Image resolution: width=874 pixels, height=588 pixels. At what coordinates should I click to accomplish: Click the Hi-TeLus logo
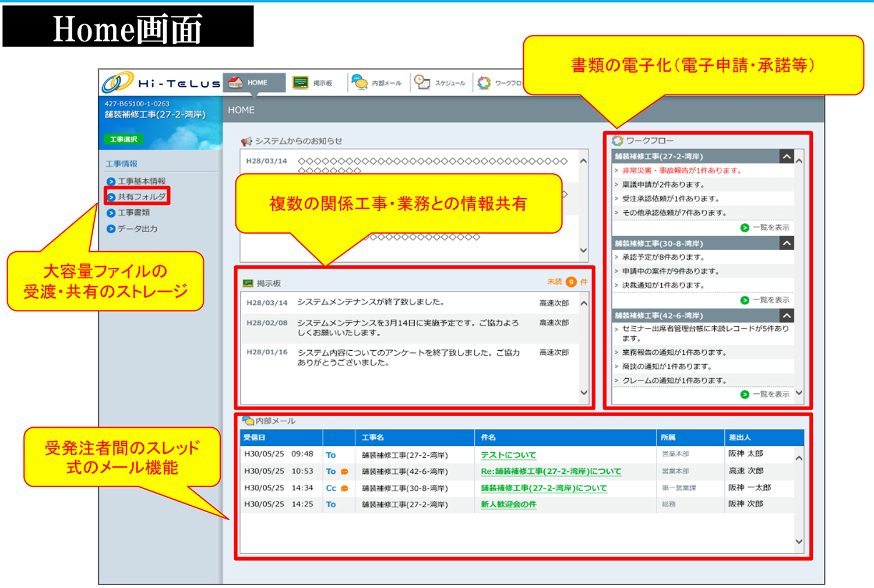pos(161,83)
